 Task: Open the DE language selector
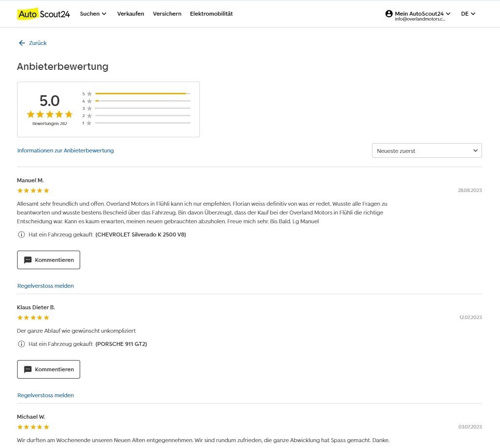click(x=468, y=14)
